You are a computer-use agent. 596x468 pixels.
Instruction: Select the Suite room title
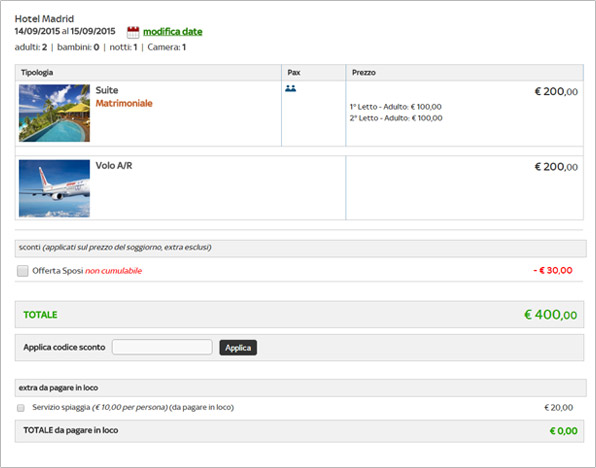pyautogui.click(x=107, y=90)
